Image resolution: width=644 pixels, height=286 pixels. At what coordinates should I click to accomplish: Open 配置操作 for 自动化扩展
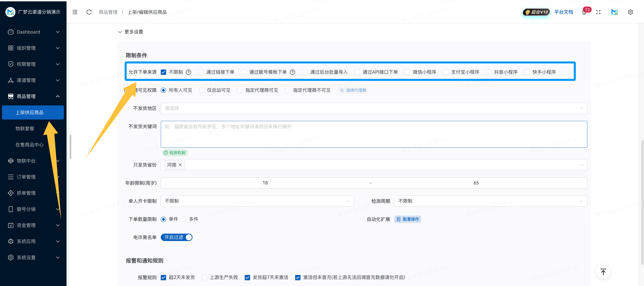pyautogui.click(x=407, y=219)
